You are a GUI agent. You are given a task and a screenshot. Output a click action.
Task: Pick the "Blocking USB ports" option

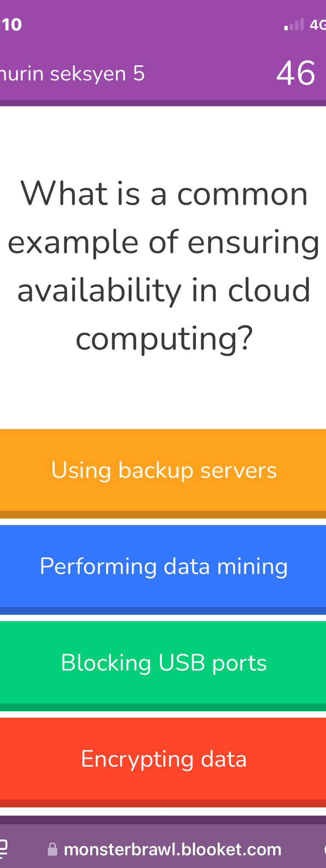tap(163, 662)
